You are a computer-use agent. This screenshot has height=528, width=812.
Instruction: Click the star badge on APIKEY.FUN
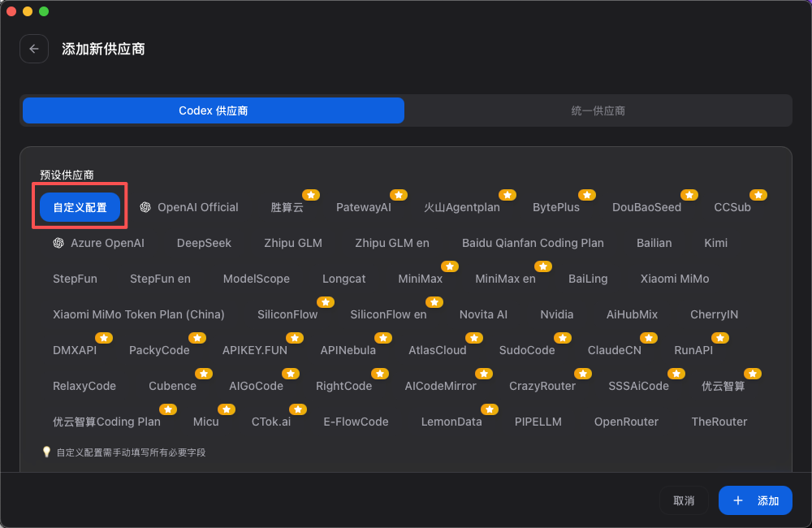(x=295, y=338)
